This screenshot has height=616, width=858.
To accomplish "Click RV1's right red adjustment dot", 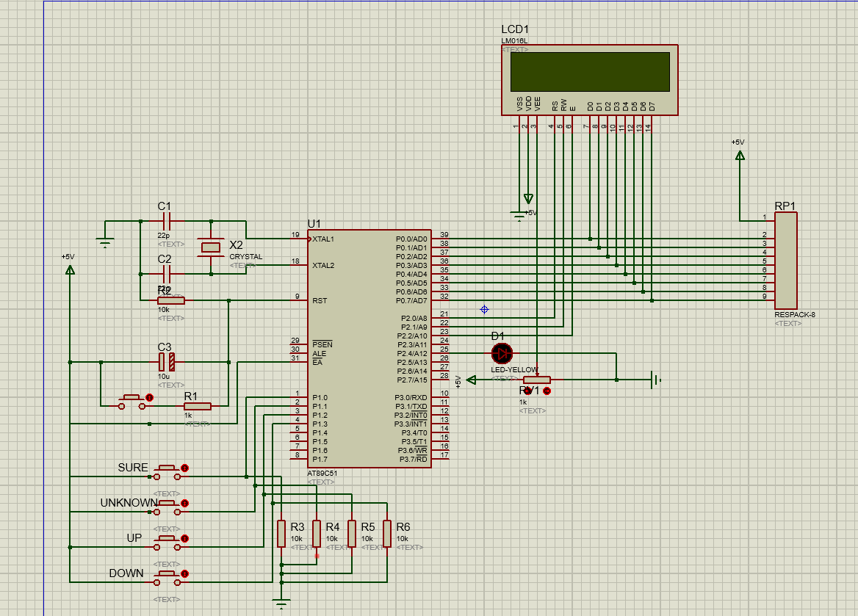I will tap(547, 391).
